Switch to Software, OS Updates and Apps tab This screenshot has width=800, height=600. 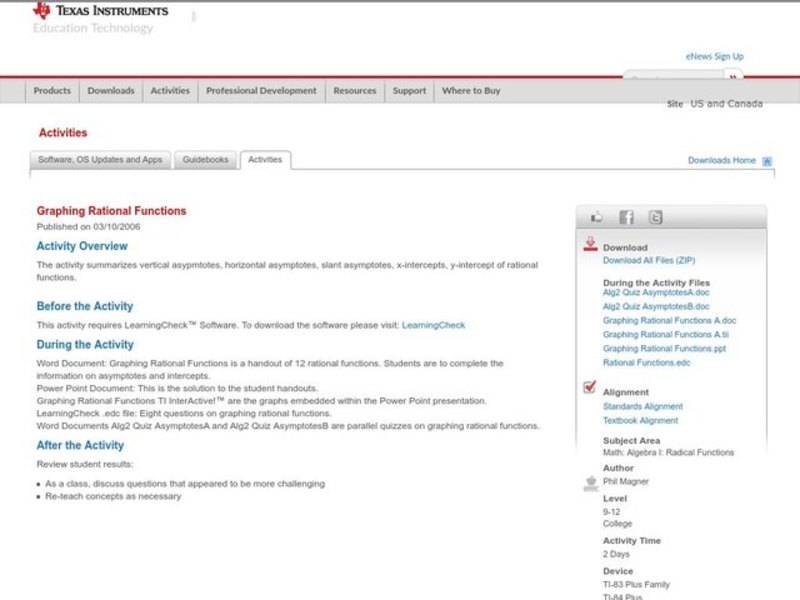[x=100, y=160]
